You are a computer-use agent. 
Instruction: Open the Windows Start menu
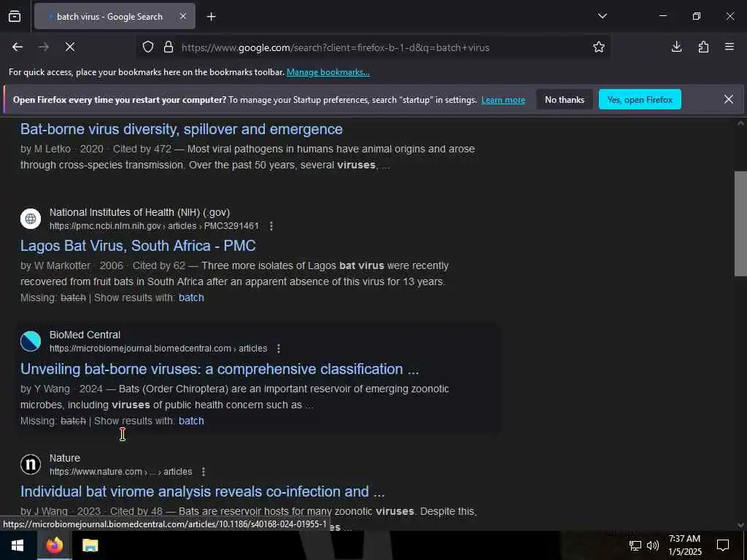(x=18, y=545)
